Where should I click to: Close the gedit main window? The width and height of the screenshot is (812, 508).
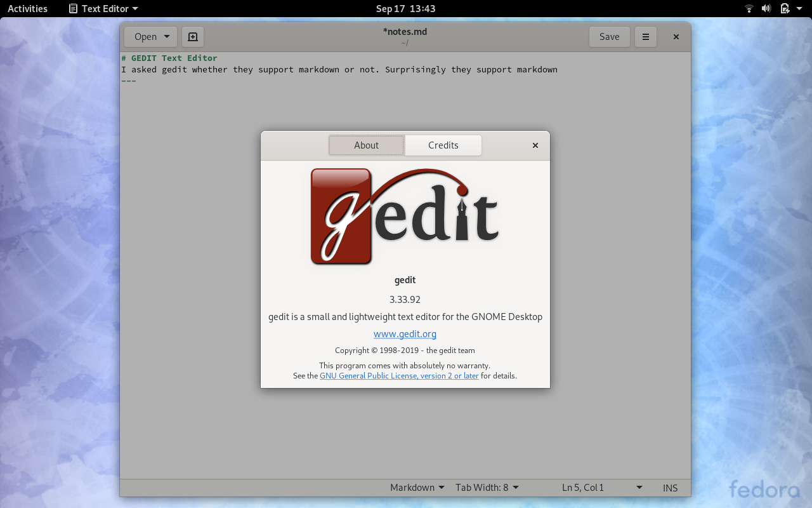point(676,37)
